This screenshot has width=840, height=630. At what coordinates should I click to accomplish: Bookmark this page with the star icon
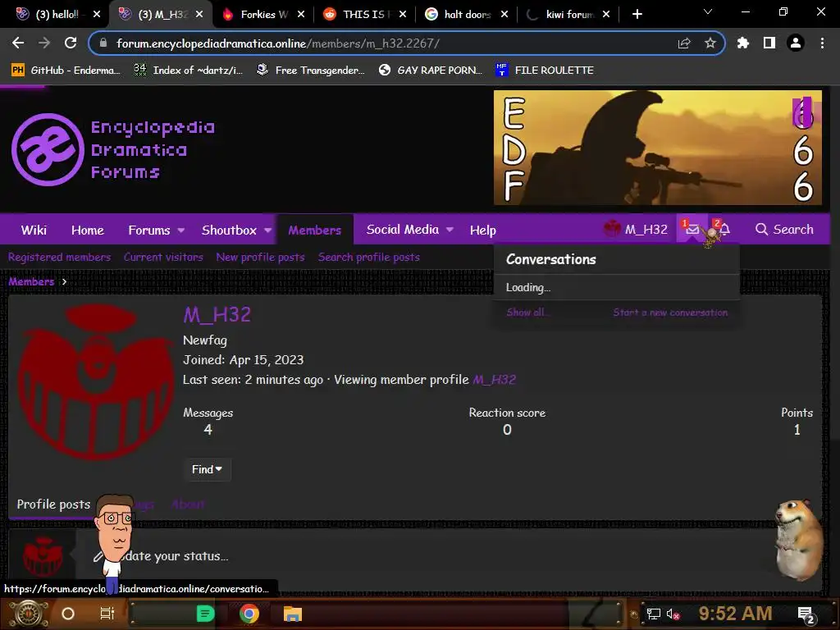(x=710, y=43)
